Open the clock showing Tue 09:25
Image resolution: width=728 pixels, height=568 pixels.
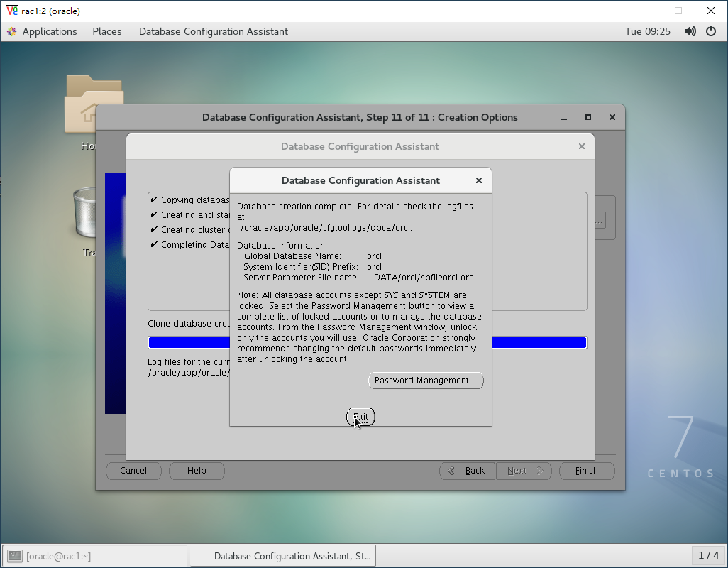647,31
